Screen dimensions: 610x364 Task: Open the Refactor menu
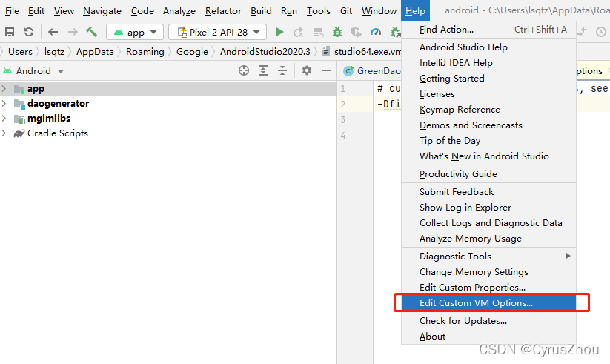point(223,11)
